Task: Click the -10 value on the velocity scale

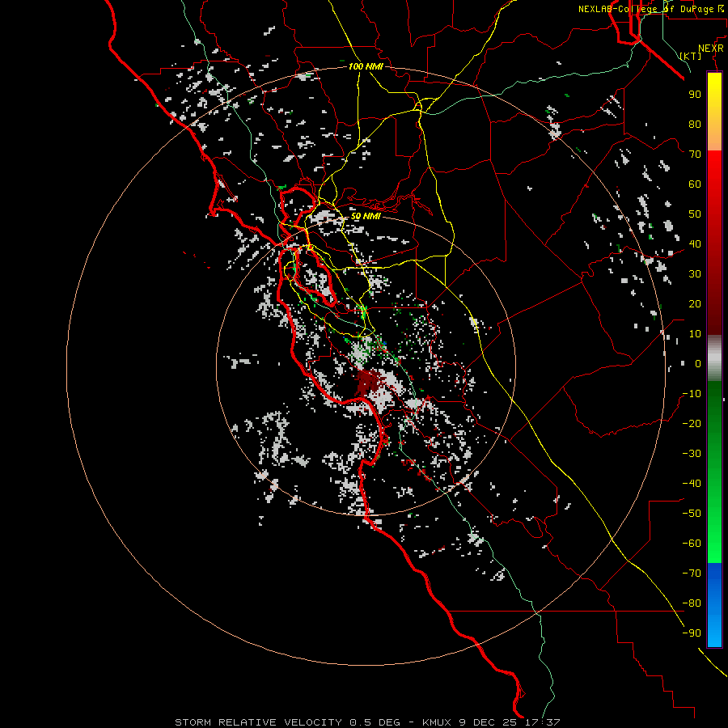Action: (692, 394)
